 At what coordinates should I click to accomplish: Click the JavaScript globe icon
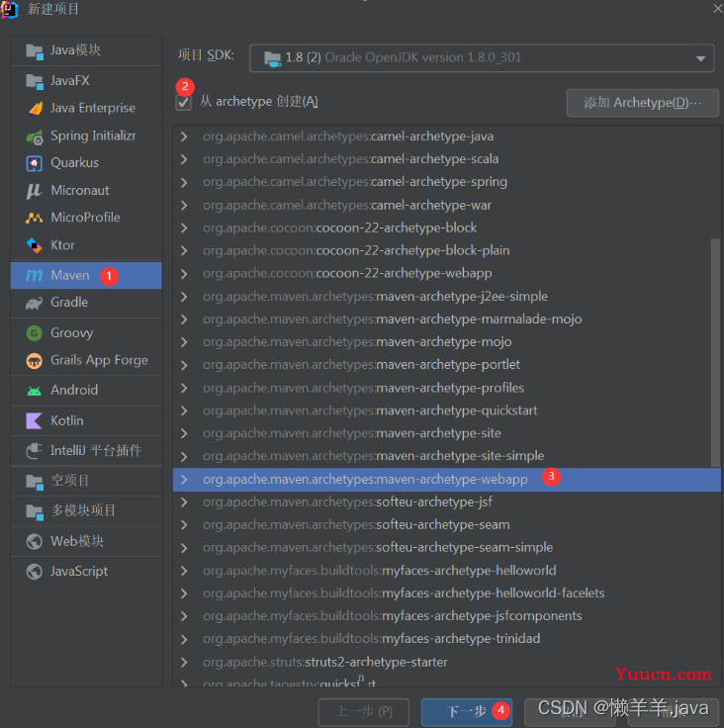[x=34, y=572]
